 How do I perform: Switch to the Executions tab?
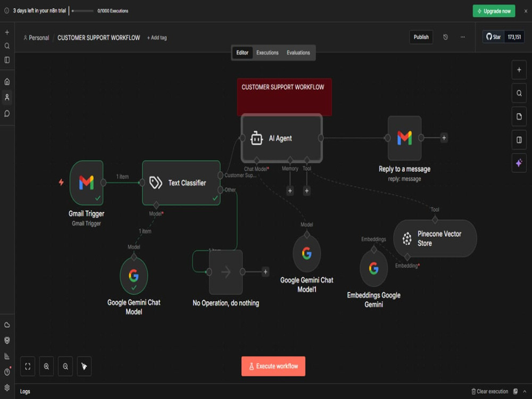click(268, 53)
